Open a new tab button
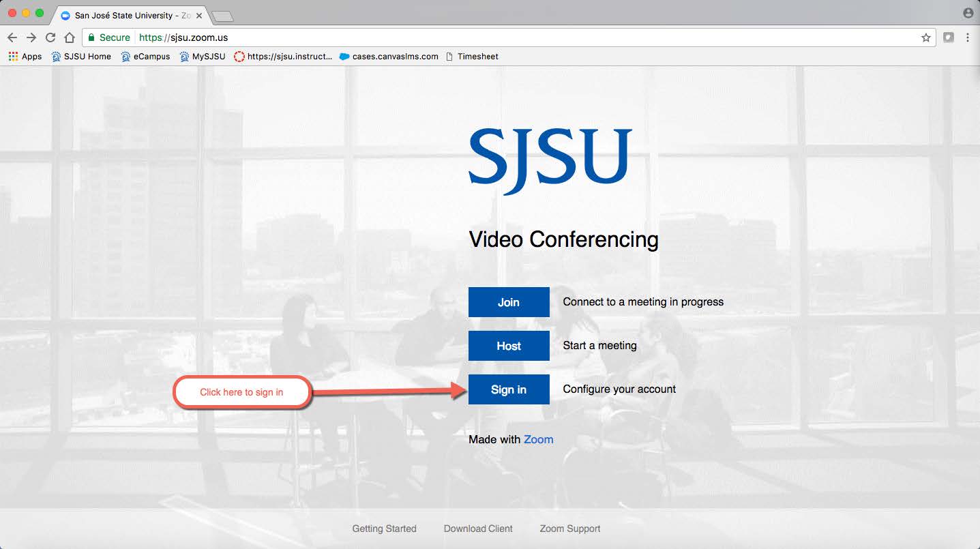This screenshot has width=980, height=549. [222, 16]
